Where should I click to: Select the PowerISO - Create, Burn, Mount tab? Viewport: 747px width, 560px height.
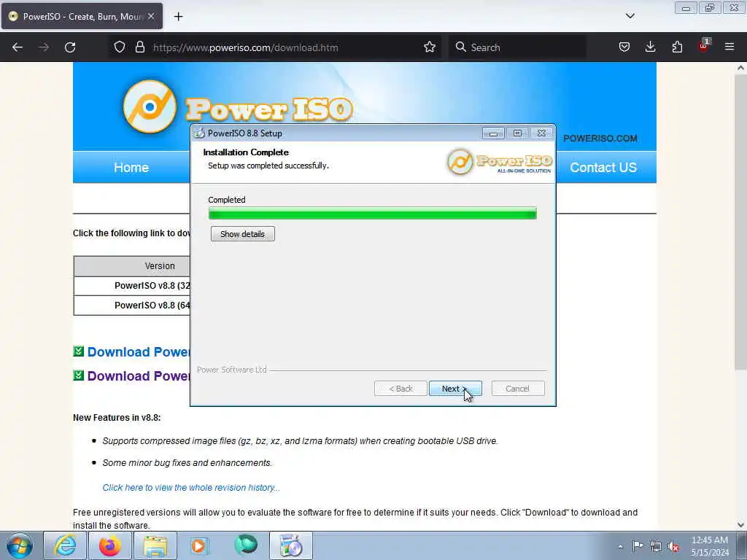pos(82,17)
